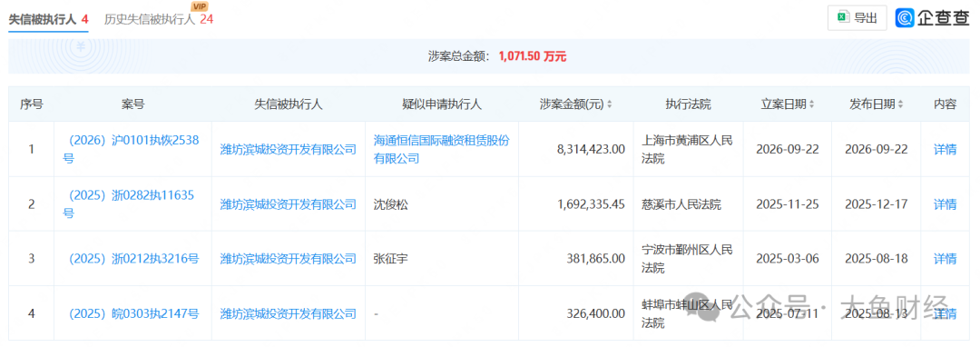Click the VIP badge on historical tab
Viewport: 980px width, 347px height.
(201, 6)
